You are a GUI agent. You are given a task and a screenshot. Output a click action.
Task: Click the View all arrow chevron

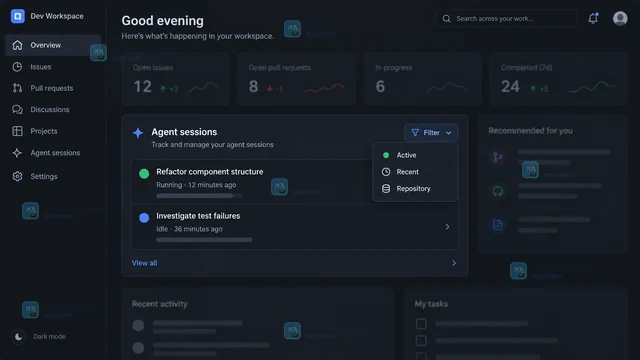click(x=454, y=263)
